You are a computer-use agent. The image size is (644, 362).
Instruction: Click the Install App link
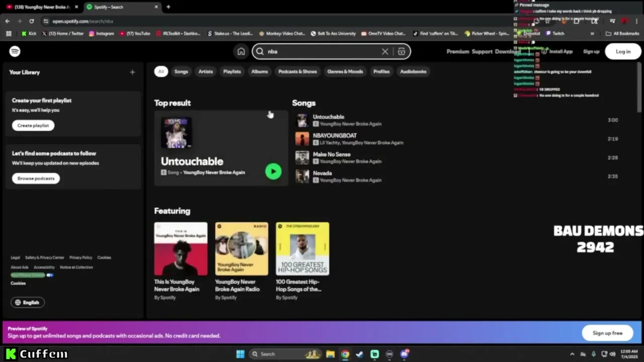click(x=557, y=51)
